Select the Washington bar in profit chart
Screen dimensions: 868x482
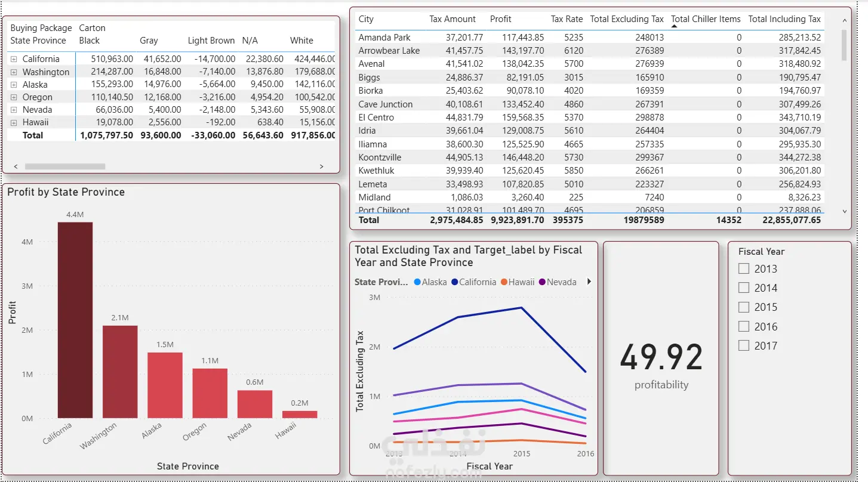(x=120, y=372)
